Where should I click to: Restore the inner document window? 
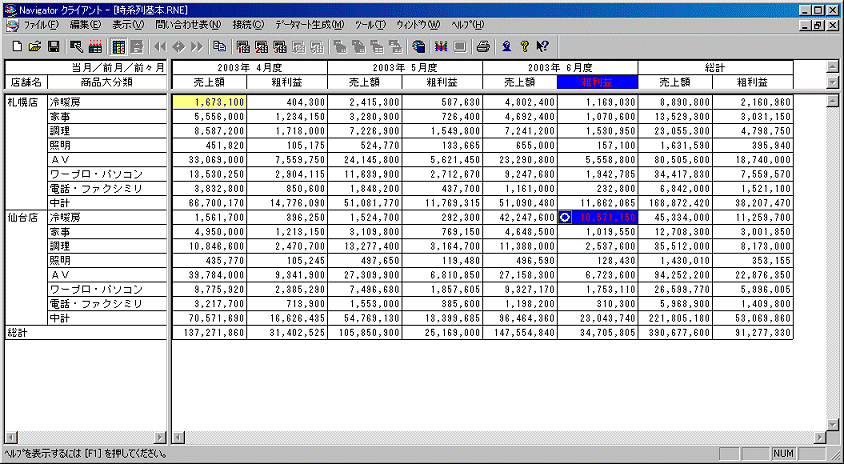tap(818, 25)
